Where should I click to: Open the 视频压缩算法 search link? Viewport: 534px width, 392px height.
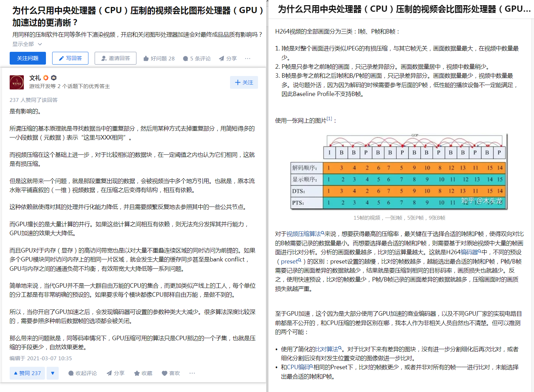(305, 234)
